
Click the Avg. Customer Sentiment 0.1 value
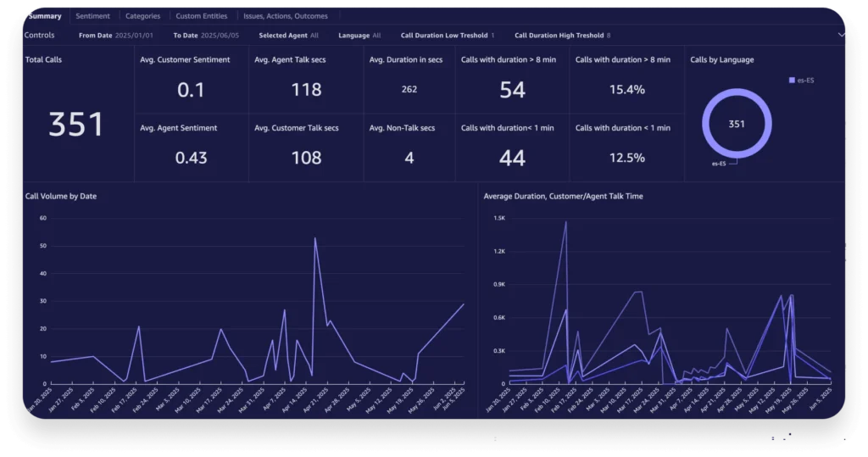pyautogui.click(x=191, y=90)
